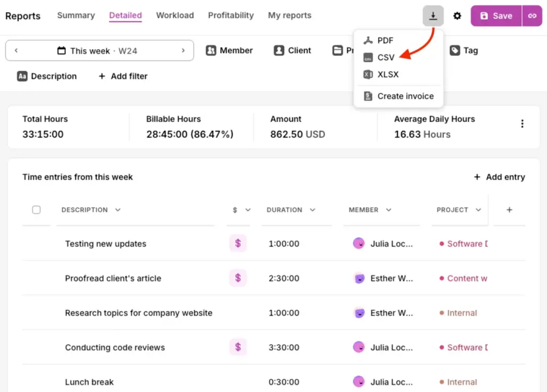Switch to the Detailed tab

tap(125, 15)
